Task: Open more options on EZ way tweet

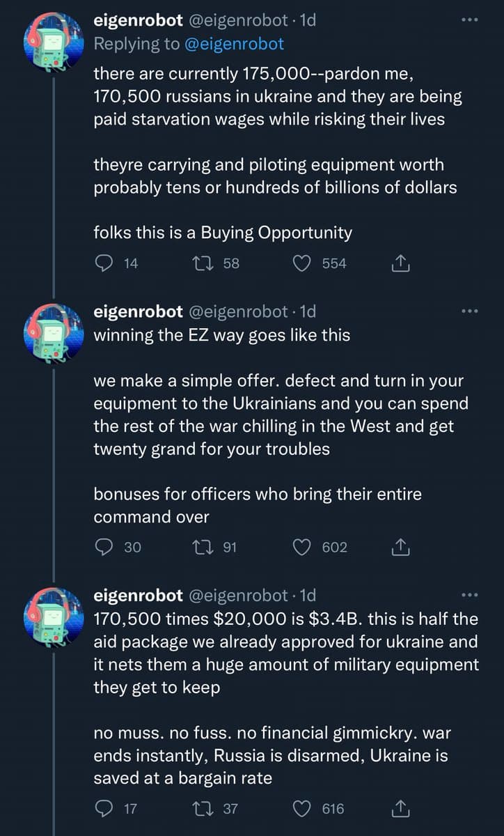Action: pyautogui.click(x=471, y=311)
